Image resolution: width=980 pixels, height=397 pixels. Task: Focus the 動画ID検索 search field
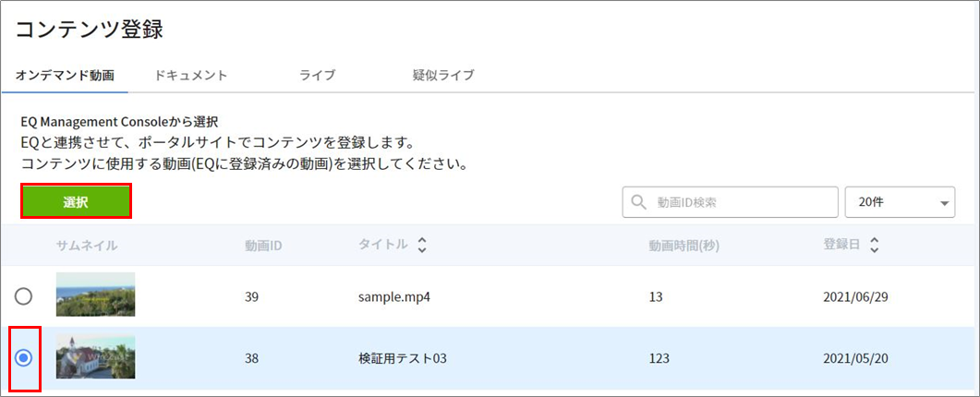(730, 202)
